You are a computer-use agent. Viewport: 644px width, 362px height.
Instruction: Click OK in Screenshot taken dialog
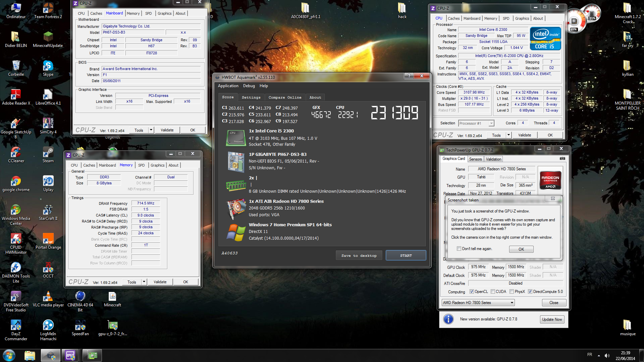[521, 249]
